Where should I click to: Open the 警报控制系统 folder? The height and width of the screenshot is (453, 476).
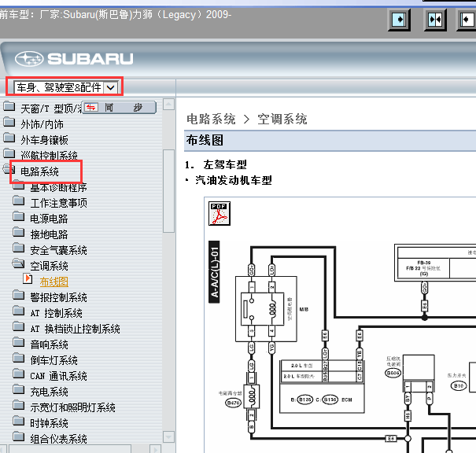(x=58, y=297)
